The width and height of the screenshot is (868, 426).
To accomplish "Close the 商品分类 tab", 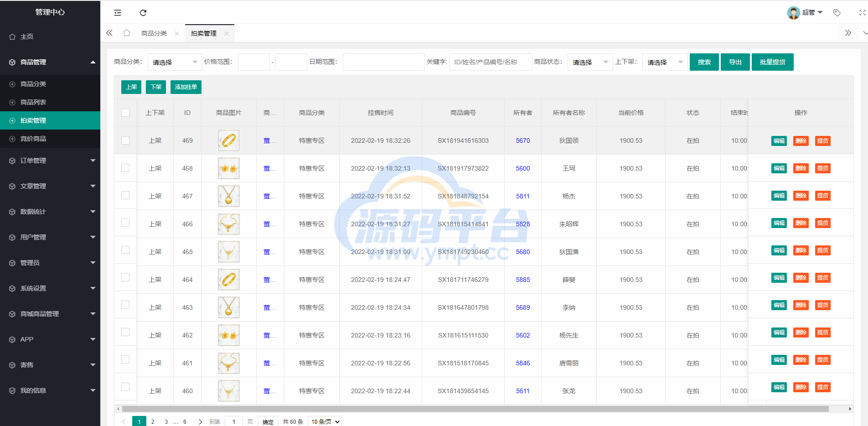I will [x=177, y=33].
